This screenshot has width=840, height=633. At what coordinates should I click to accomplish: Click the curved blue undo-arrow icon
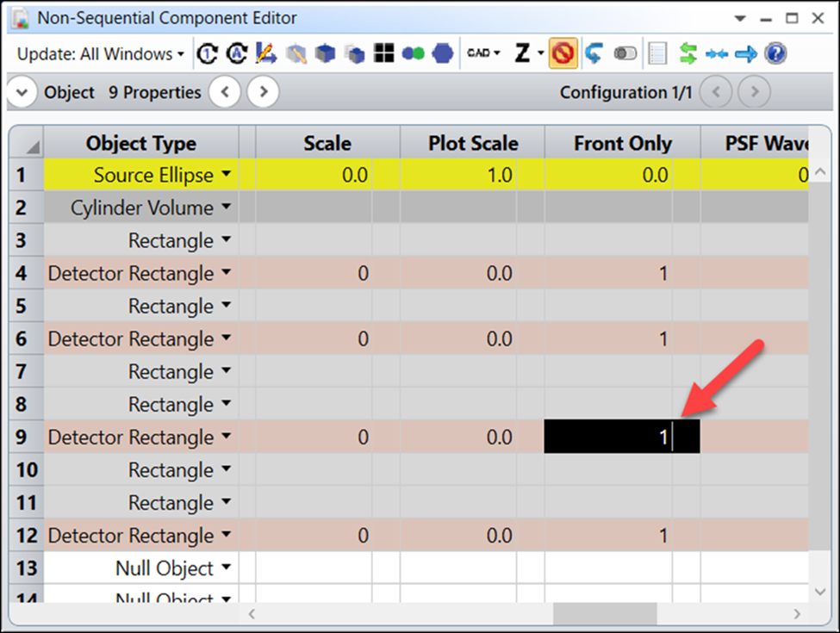pyautogui.click(x=593, y=53)
